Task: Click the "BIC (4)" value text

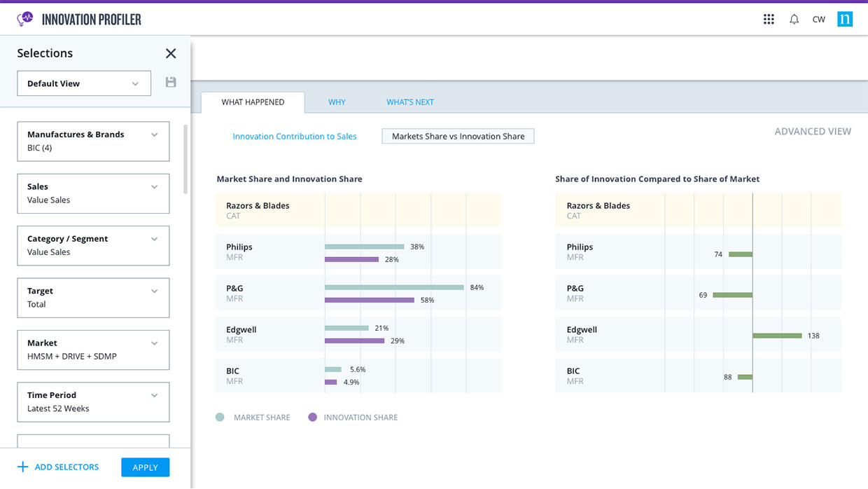Action: tap(39, 148)
